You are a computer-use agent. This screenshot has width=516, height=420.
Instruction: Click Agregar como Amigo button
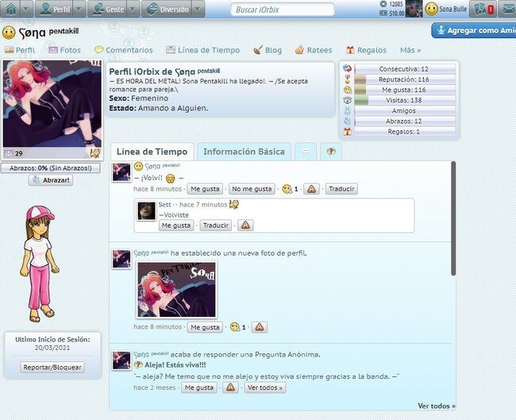(474, 31)
